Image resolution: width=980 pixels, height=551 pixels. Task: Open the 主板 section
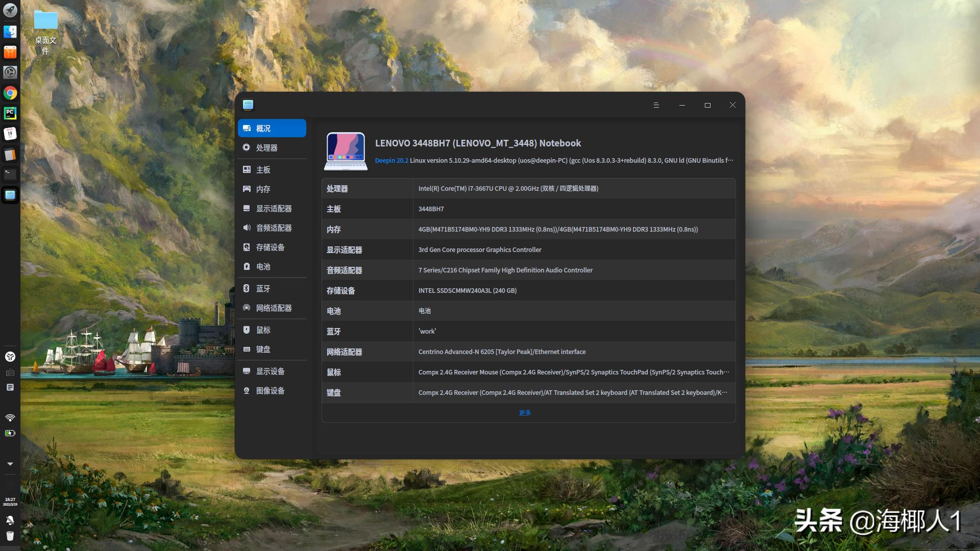point(264,169)
